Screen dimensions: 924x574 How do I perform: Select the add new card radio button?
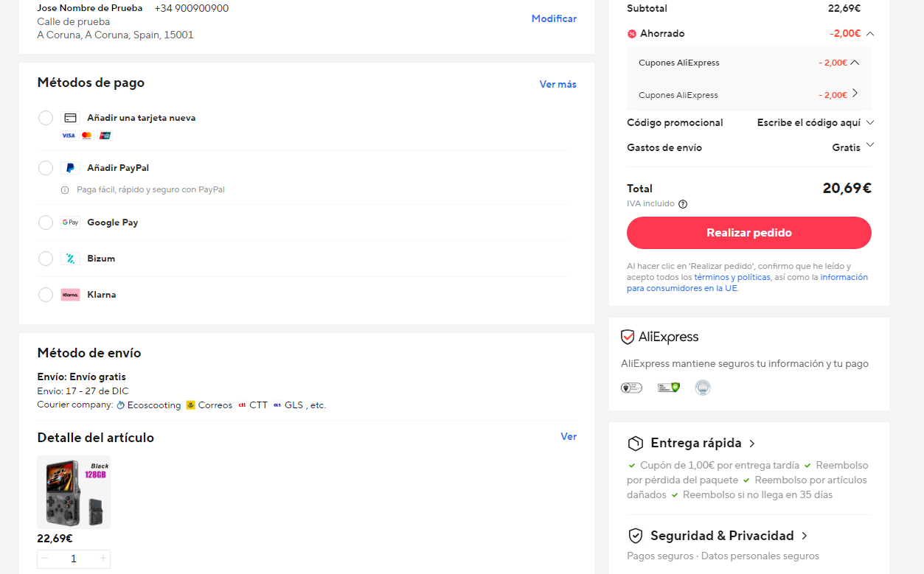pyautogui.click(x=46, y=118)
